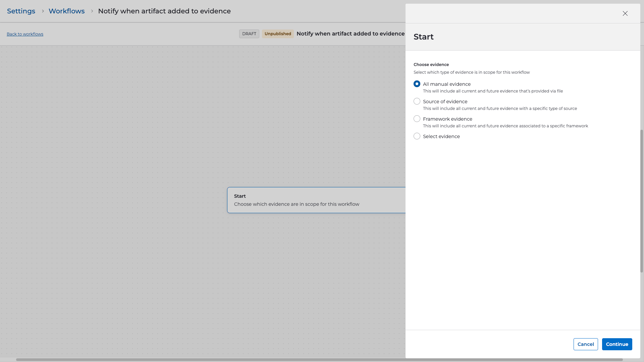Click the Back to workflows link

pyautogui.click(x=25, y=34)
